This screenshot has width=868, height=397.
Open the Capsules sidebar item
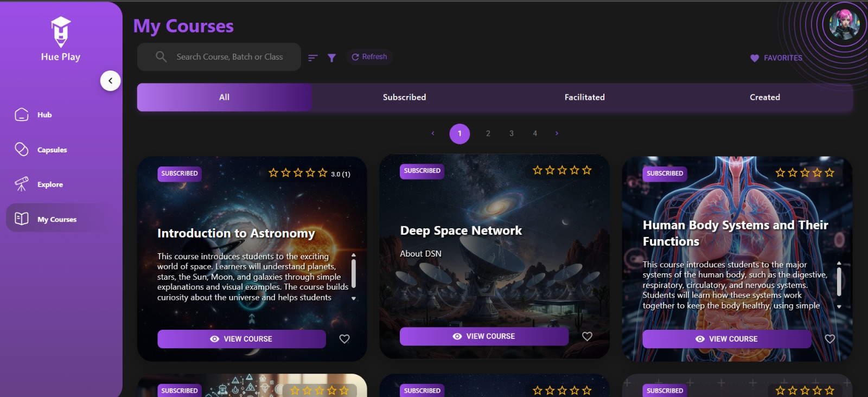[61, 150]
